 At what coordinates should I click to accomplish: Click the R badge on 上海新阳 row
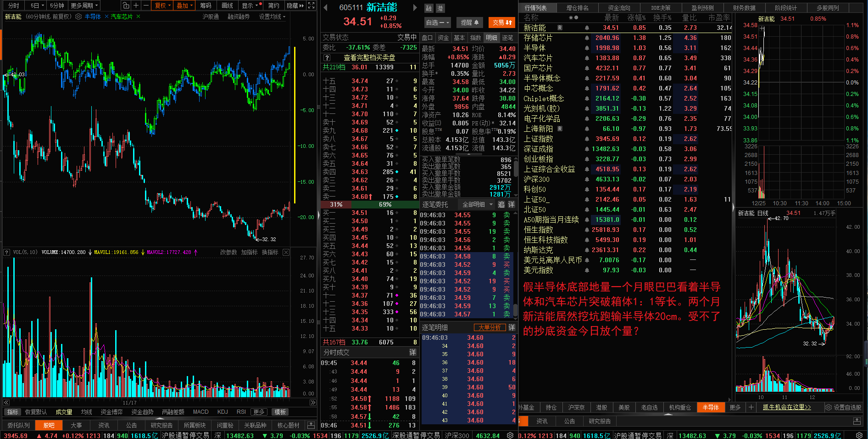(x=560, y=129)
